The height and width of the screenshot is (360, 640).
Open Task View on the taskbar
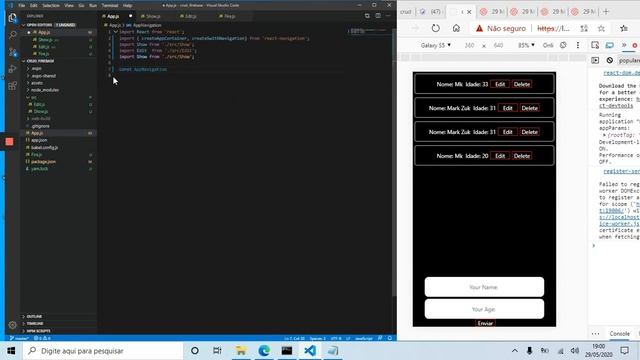pos(217,351)
